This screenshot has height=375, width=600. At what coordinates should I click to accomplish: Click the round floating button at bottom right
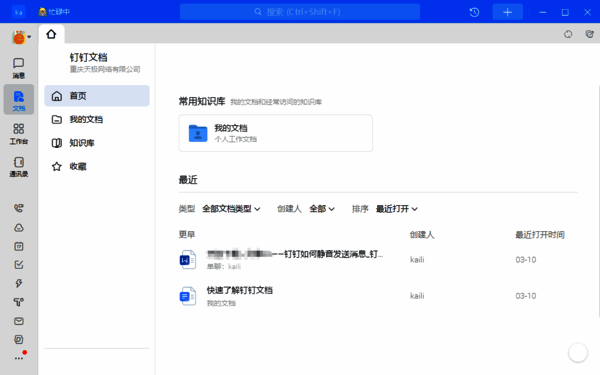pyautogui.click(x=578, y=352)
